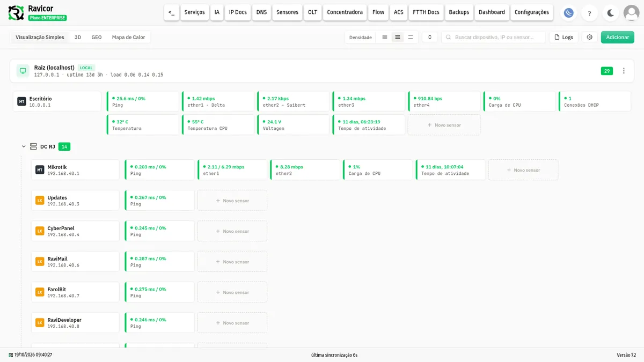This screenshot has width=644, height=362.
Task: Click the MT badge on Escritório
Action: click(x=21, y=101)
